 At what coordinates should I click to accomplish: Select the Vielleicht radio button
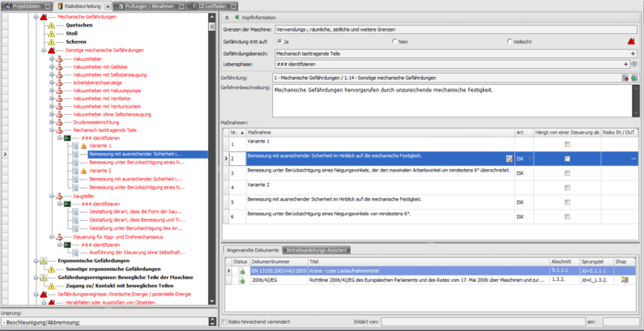(x=510, y=41)
